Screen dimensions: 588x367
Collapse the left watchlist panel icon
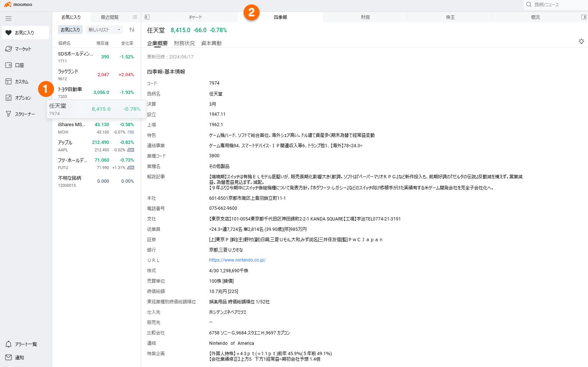147,17
